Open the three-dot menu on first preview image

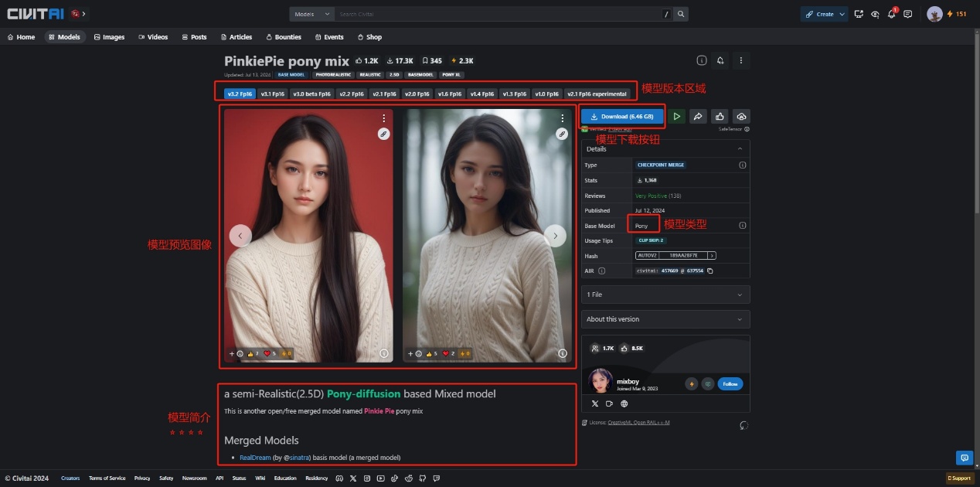[x=383, y=118]
